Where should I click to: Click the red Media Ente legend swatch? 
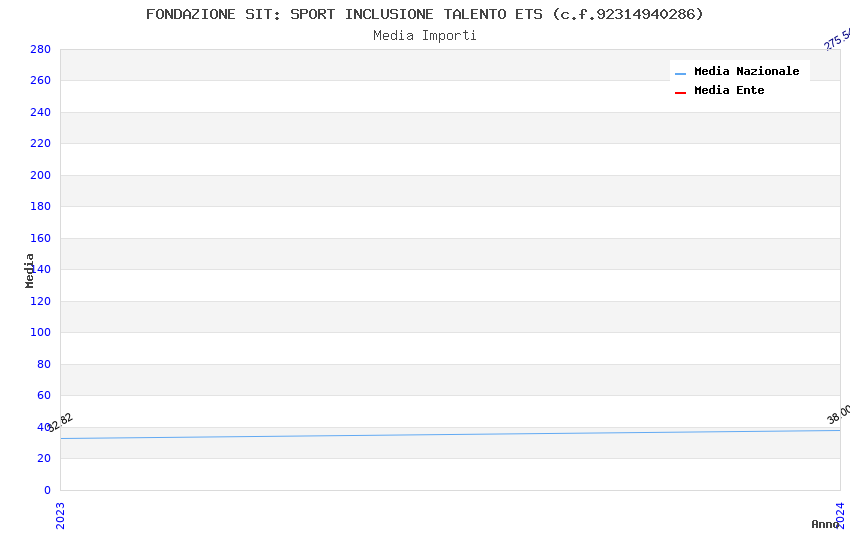tap(680, 93)
